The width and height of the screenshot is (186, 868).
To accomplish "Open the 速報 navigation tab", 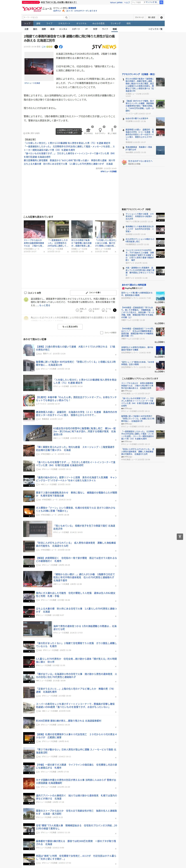I will point(38,24).
